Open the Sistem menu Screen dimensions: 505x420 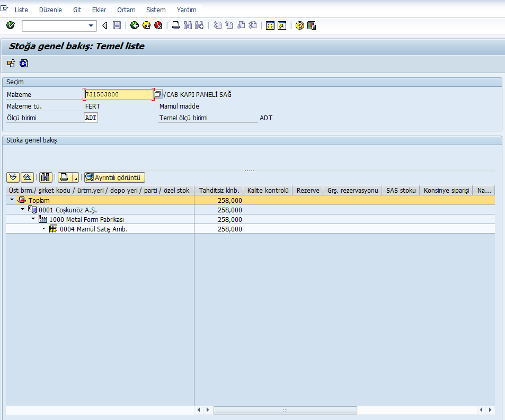tap(156, 10)
